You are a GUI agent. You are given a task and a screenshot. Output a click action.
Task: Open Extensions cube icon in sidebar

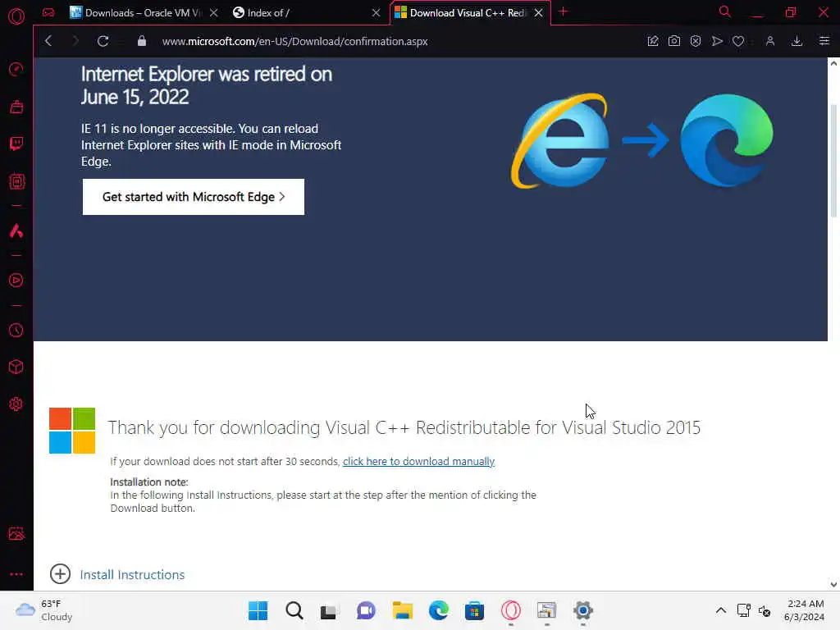(16, 367)
